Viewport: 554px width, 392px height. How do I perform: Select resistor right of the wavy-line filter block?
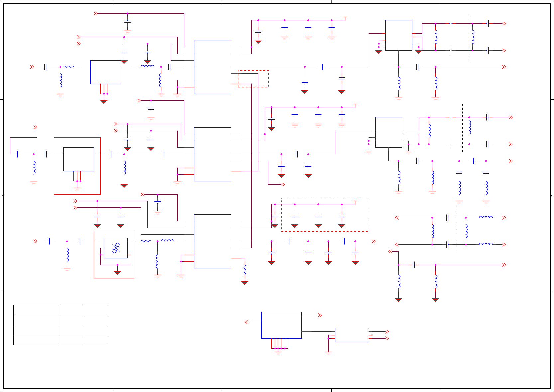pos(146,241)
